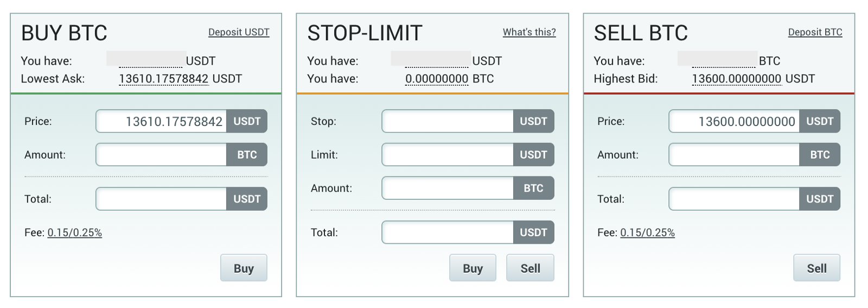This screenshot has width=868, height=308.
Task: Open the Deposit USDT link
Action: coord(239,32)
